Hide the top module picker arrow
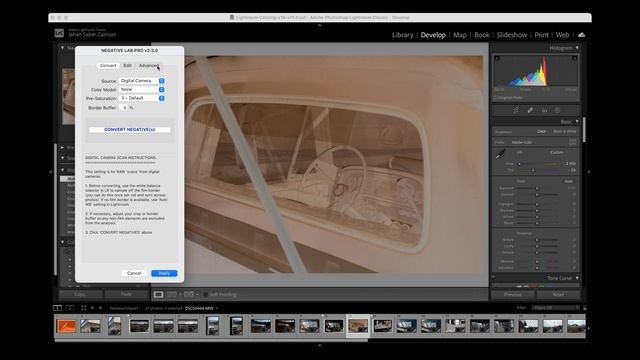 [320, 25]
